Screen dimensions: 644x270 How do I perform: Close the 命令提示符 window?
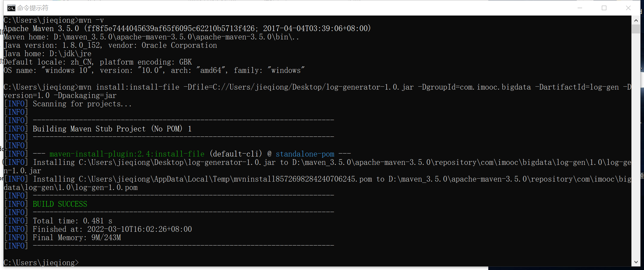(x=628, y=8)
